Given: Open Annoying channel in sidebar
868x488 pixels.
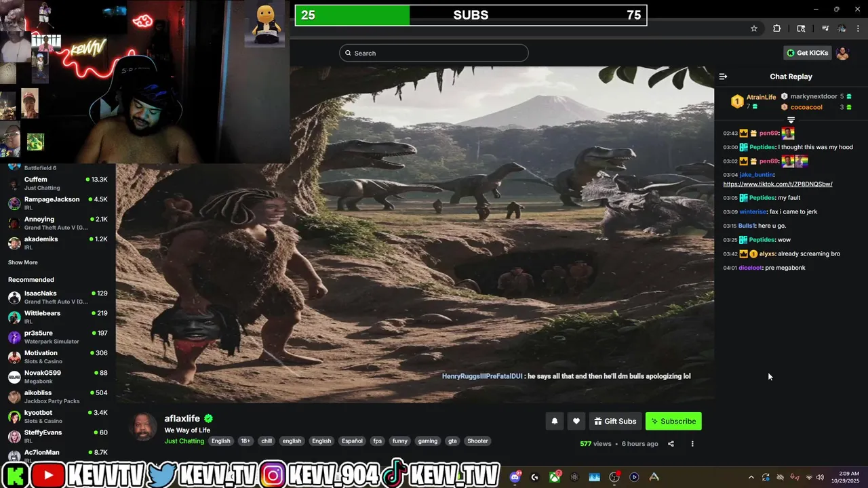Looking at the screenshot, I should (58, 223).
